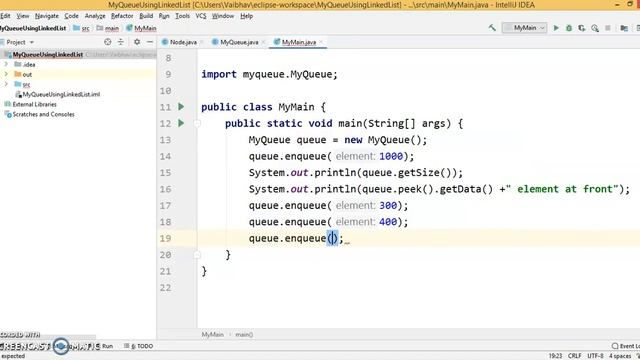Collapse main method with fold marker at line 12

tap(197, 123)
